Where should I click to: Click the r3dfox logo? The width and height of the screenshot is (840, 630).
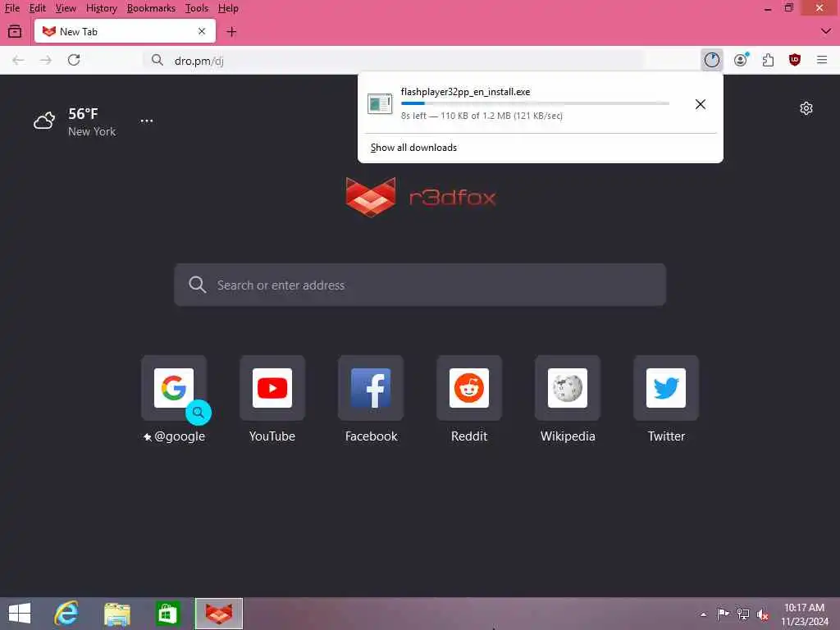pyautogui.click(x=421, y=197)
